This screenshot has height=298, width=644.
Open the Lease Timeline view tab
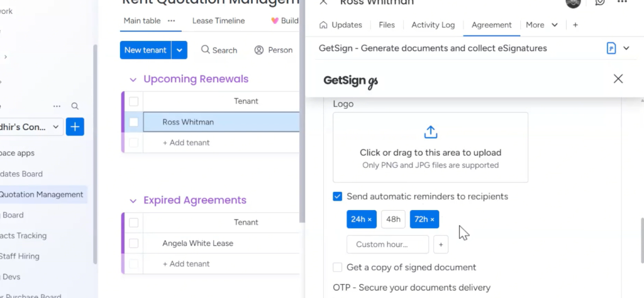218,21
